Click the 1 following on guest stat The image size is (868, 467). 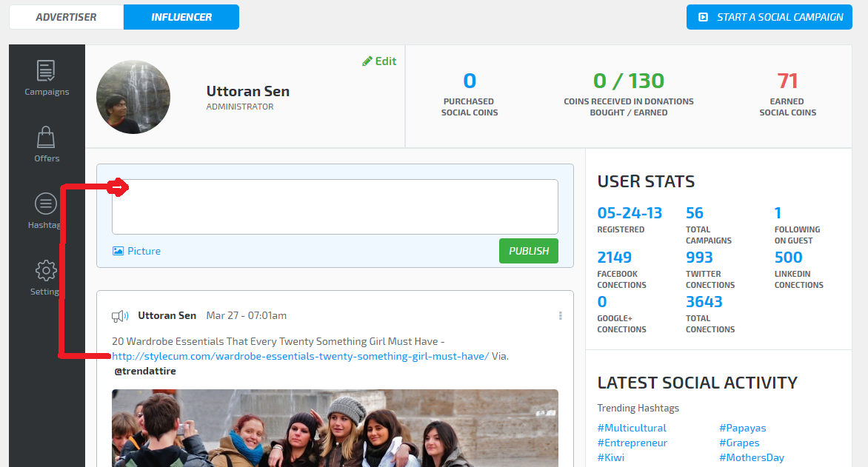(x=778, y=213)
